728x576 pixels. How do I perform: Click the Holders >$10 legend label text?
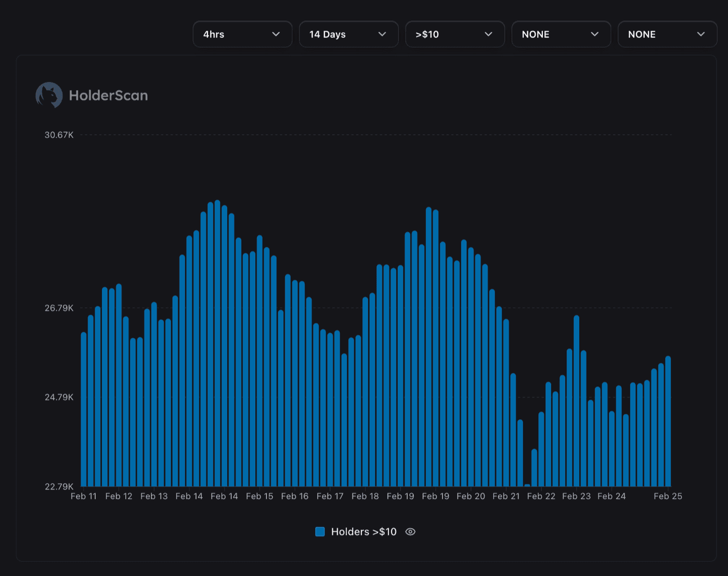[x=364, y=531]
